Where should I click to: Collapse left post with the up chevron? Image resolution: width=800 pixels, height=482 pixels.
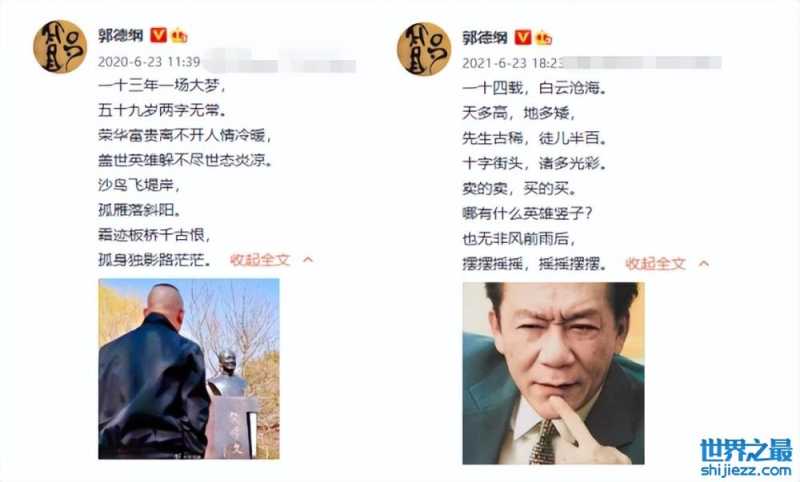tap(308, 260)
